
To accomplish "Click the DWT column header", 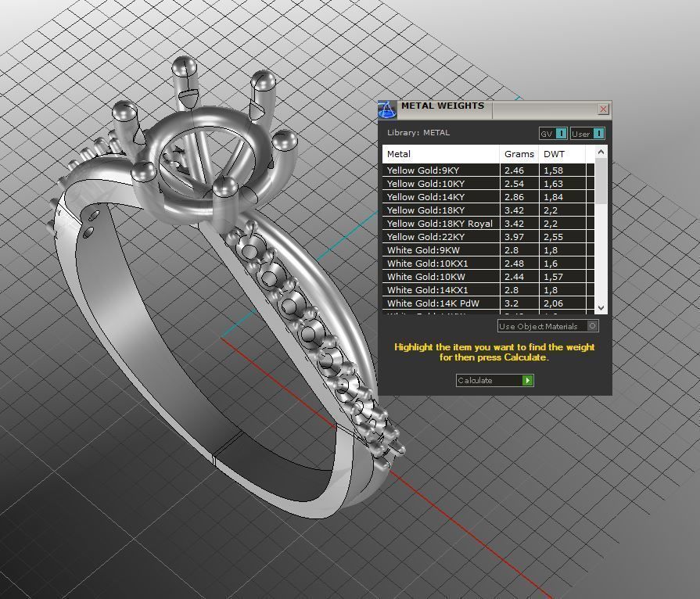I will pyautogui.click(x=562, y=154).
